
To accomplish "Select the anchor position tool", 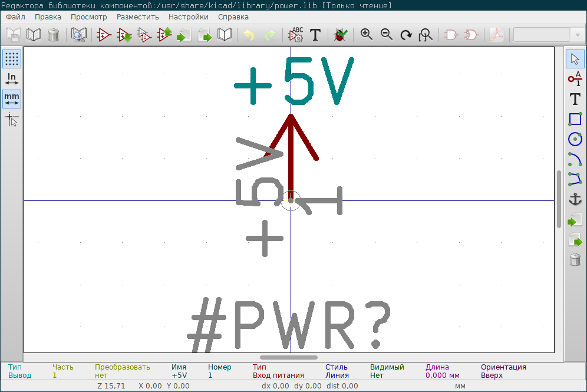I will point(575,200).
